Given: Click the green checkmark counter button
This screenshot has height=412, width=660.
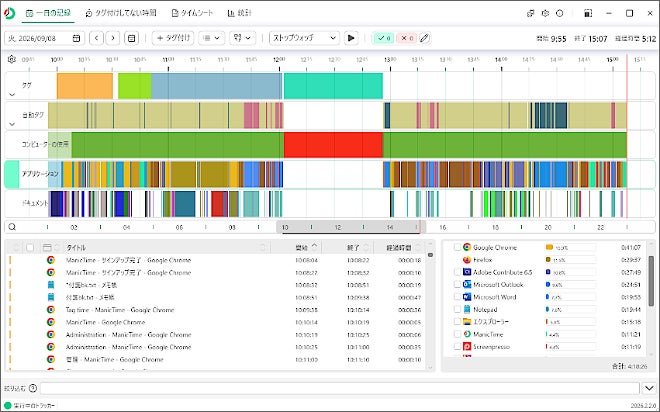Looking at the screenshot, I should point(384,38).
